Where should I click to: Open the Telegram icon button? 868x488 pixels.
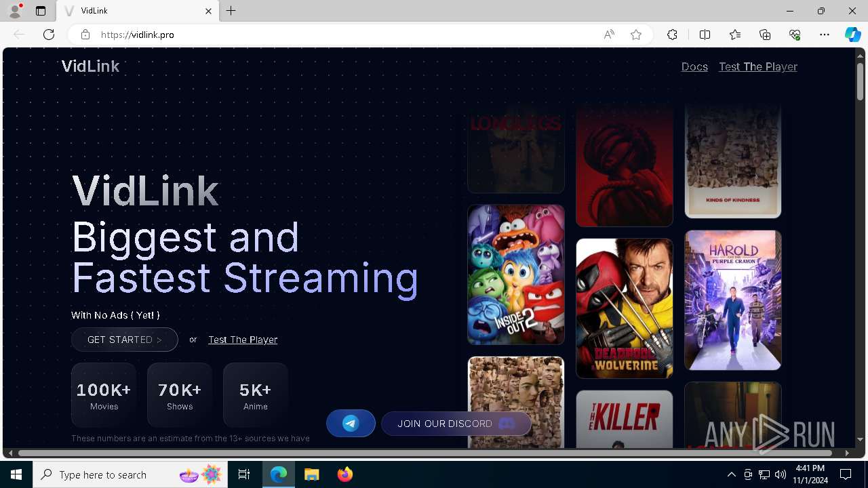[351, 424]
